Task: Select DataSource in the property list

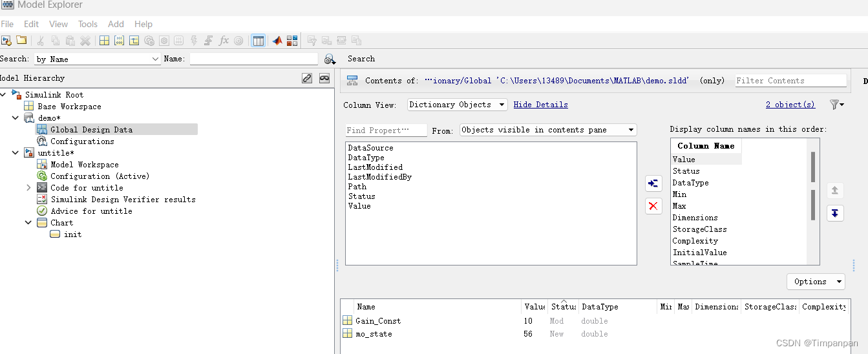Action: [370, 148]
